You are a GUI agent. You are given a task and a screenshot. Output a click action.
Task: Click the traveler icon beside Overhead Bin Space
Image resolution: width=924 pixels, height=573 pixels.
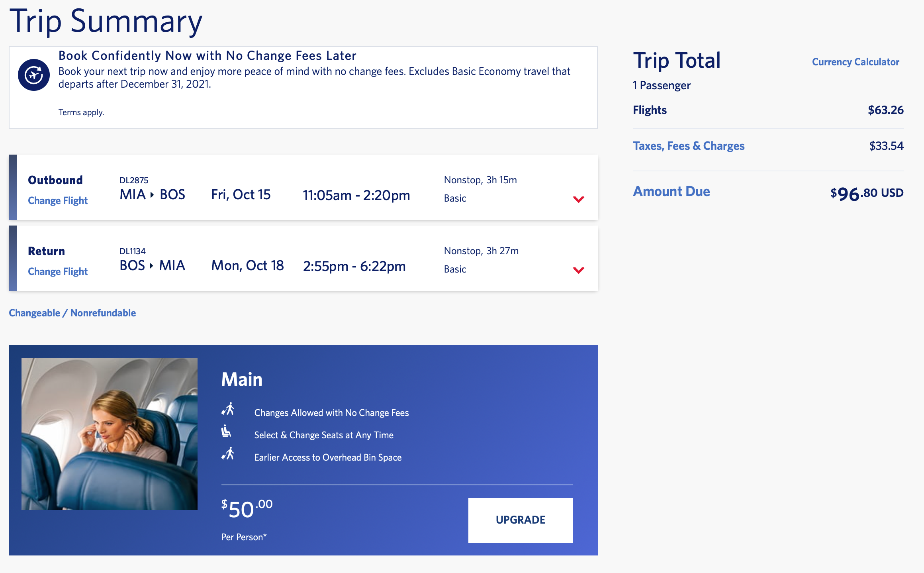(x=228, y=454)
